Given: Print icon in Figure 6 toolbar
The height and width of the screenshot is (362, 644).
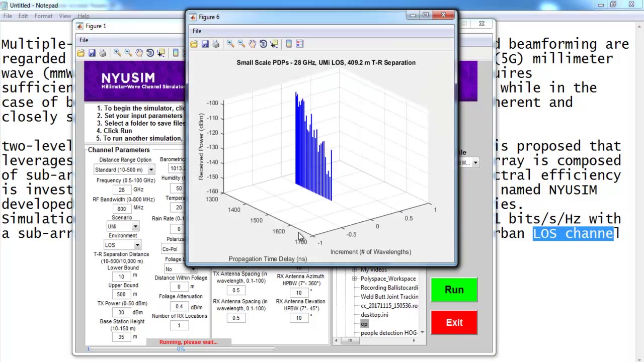Looking at the screenshot, I should (x=216, y=44).
